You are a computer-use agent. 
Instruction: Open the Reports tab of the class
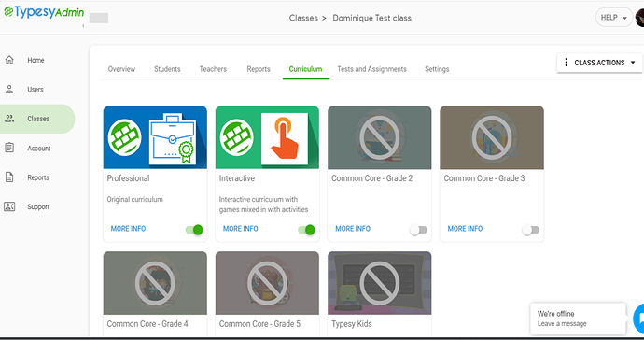pyautogui.click(x=259, y=69)
